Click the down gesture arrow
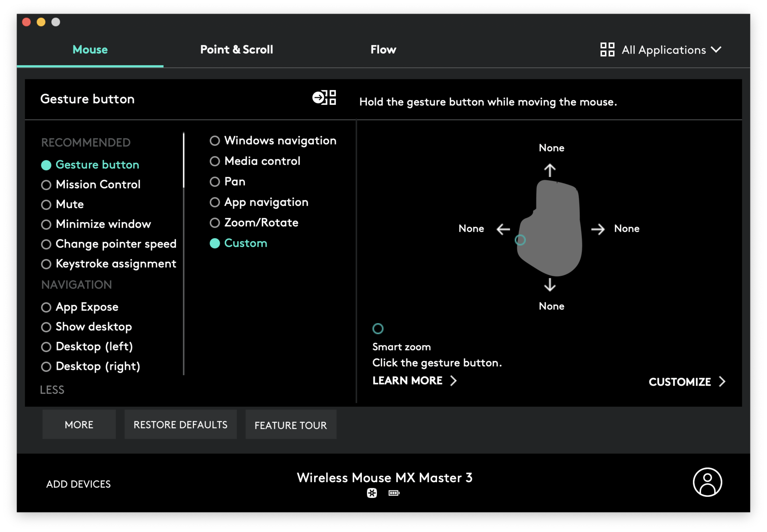 pos(550,285)
